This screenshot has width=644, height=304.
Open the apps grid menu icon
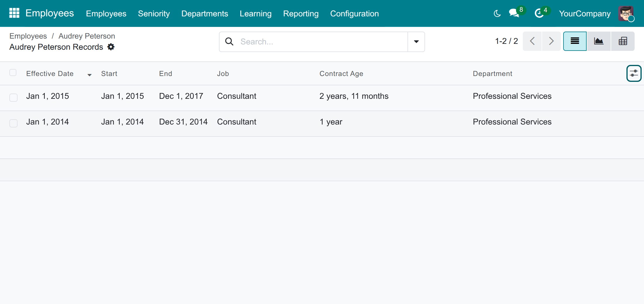[x=14, y=13]
